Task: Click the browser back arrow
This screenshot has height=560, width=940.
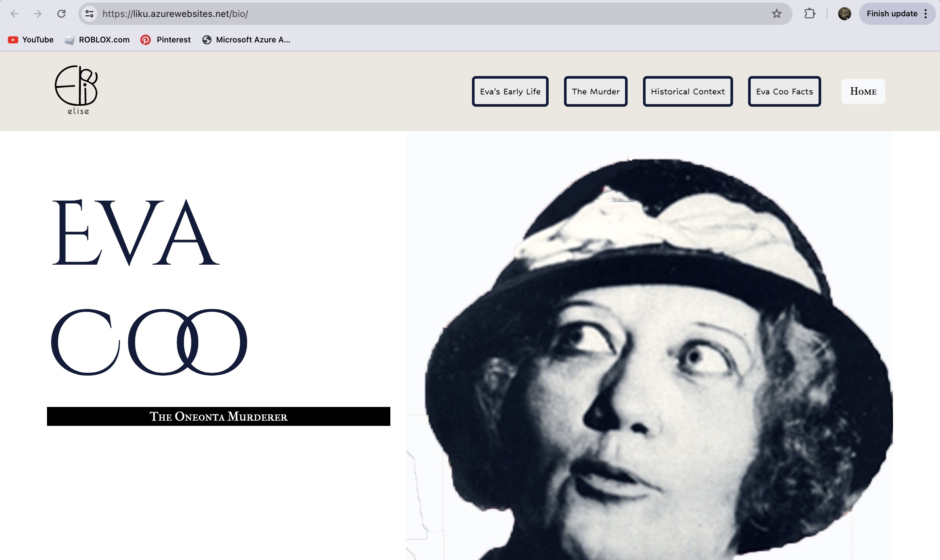Action: (14, 14)
